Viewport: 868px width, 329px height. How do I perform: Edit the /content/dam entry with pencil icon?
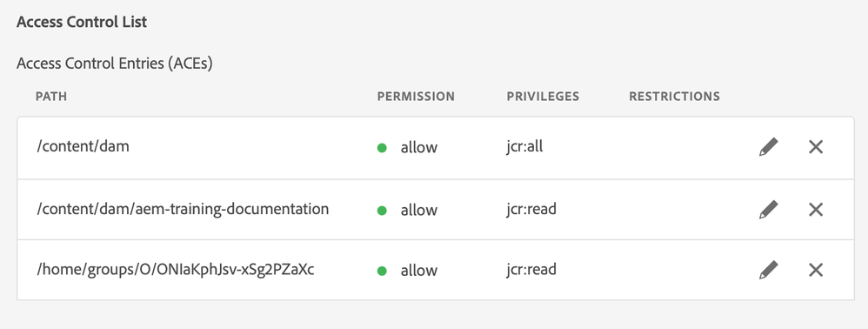(x=768, y=147)
